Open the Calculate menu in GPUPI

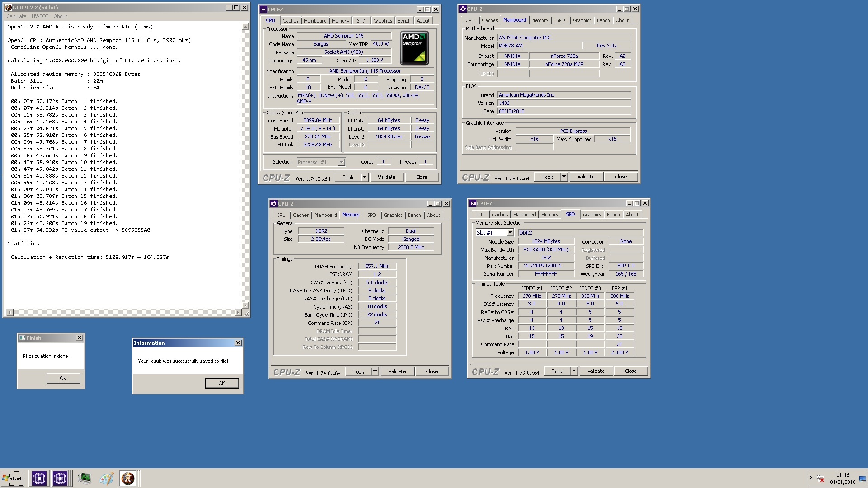[x=16, y=16]
